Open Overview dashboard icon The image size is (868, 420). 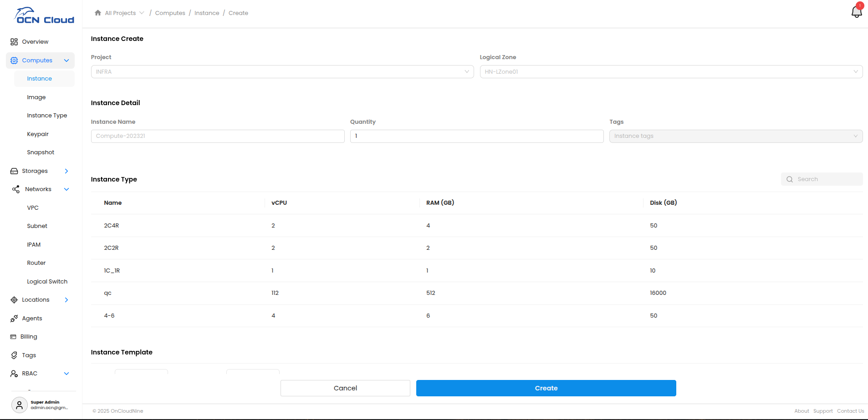click(x=14, y=42)
